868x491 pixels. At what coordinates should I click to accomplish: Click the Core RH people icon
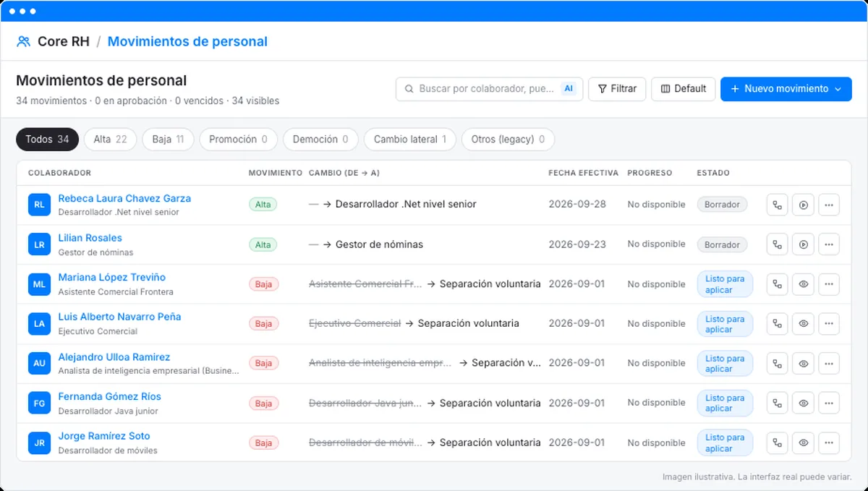(23, 41)
